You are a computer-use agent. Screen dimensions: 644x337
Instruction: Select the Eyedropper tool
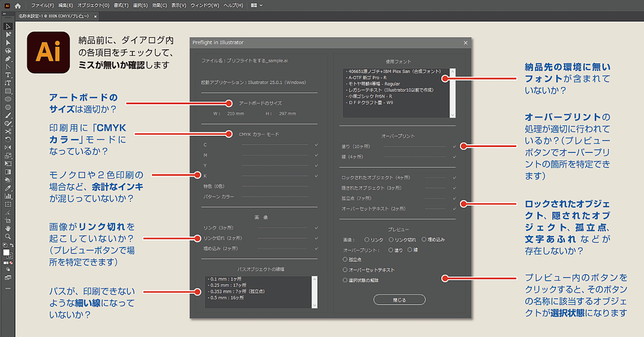8,189
